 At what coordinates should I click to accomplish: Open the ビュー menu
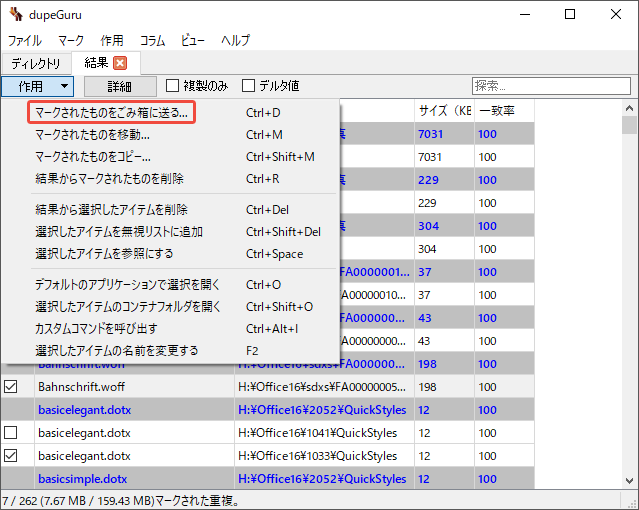[x=193, y=40]
